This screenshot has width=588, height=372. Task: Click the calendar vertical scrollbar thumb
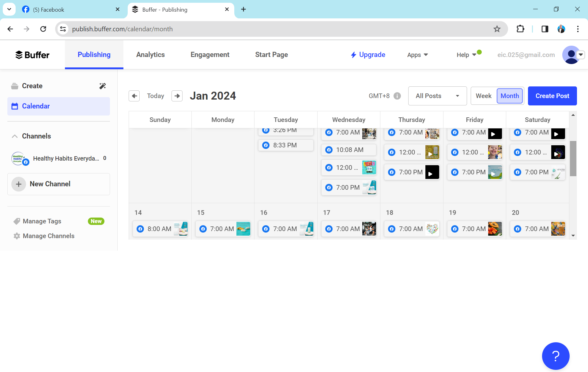pyautogui.click(x=573, y=158)
